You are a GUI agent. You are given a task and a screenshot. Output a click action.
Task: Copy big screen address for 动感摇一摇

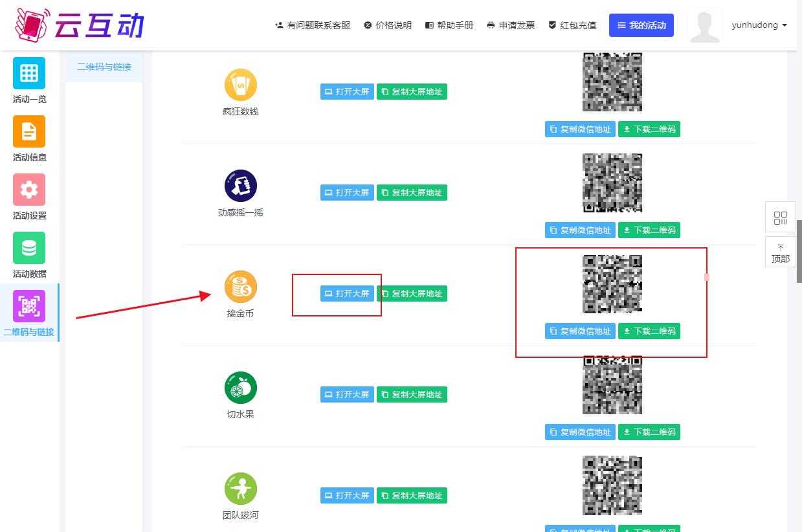(x=412, y=193)
